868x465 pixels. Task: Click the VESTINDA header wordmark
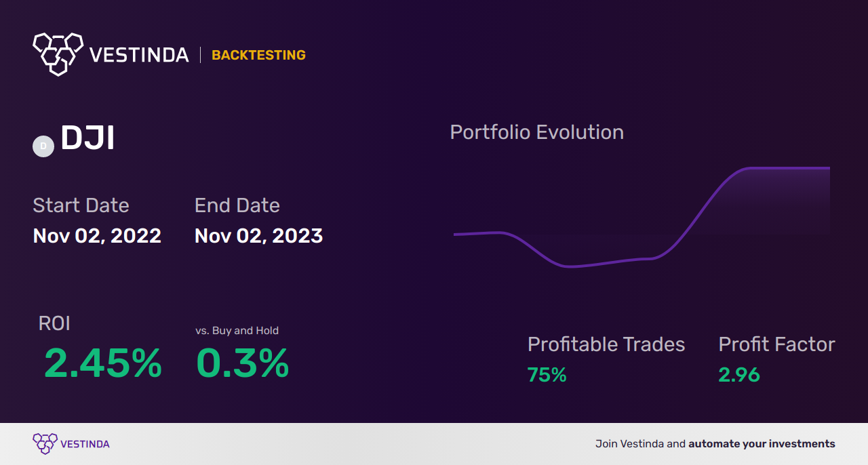(x=139, y=55)
